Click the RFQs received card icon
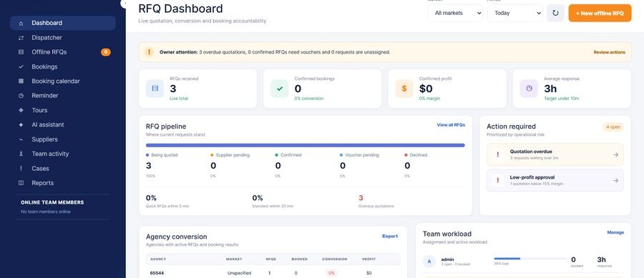Viewport: 644px width, 278px height. (x=155, y=89)
